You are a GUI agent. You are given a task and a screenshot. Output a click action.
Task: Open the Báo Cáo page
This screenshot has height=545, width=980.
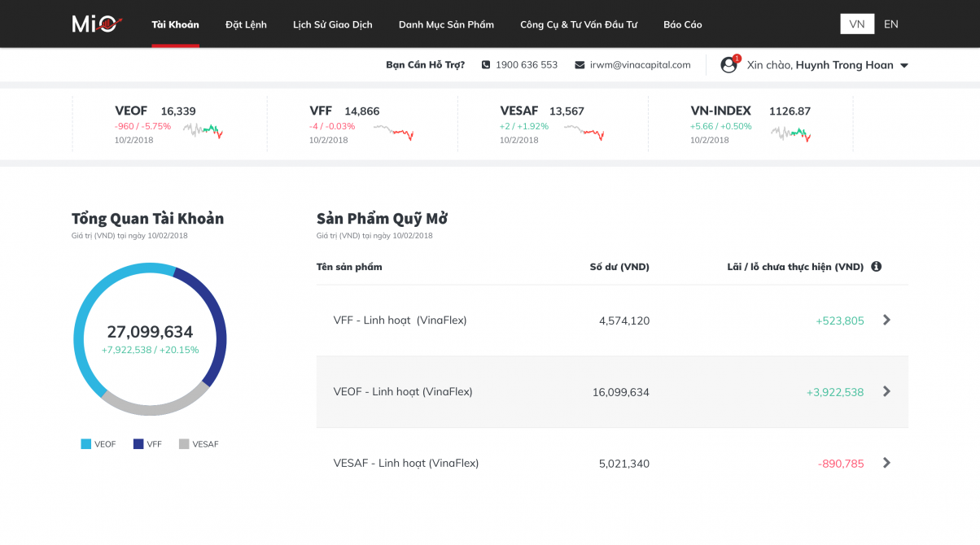point(682,24)
